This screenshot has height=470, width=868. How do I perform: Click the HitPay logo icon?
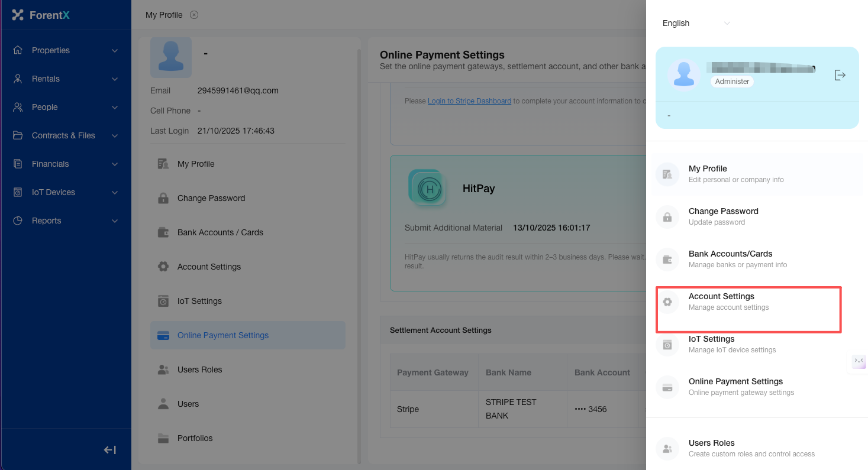[x=427, y=188]
